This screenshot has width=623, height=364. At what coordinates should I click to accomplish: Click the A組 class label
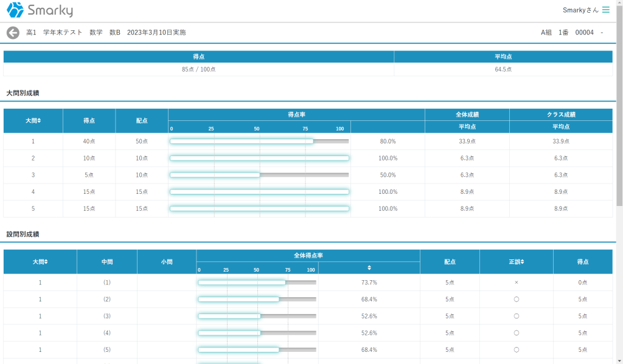point(546,33)
